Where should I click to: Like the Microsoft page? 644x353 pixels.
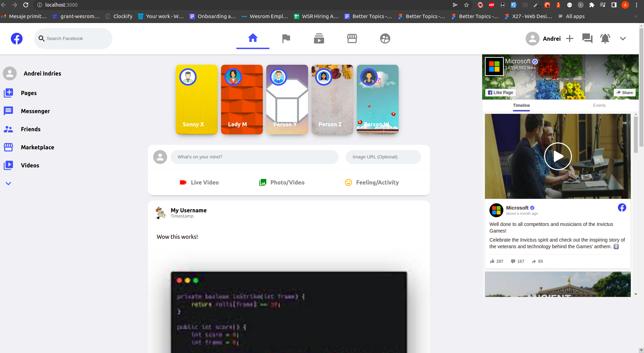click(x=500, y=92)
